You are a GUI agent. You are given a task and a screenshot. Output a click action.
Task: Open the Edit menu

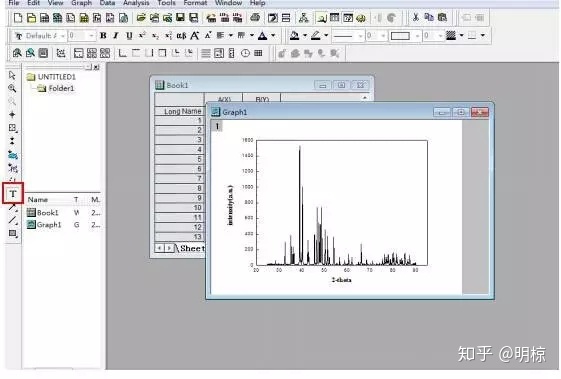point(34,3)
